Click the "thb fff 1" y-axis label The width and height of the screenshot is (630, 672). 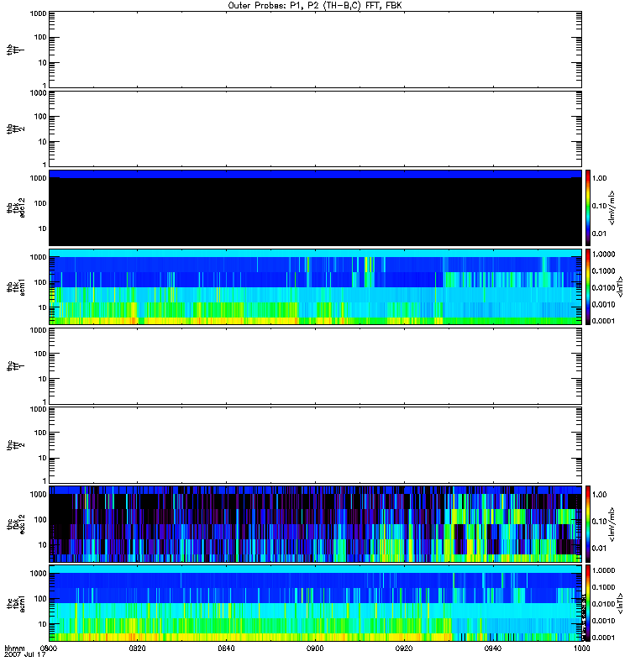[15, 50]
